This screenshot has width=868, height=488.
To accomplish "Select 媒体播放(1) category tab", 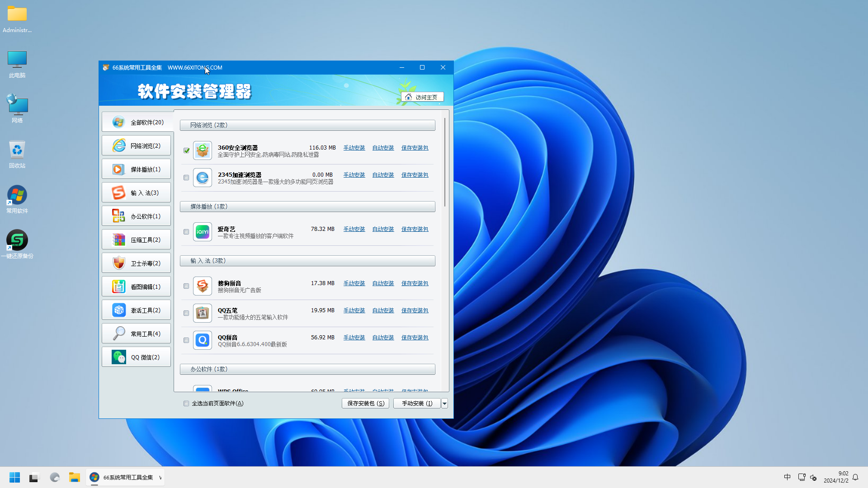I will pyautogui.click(x=136, y=169).
